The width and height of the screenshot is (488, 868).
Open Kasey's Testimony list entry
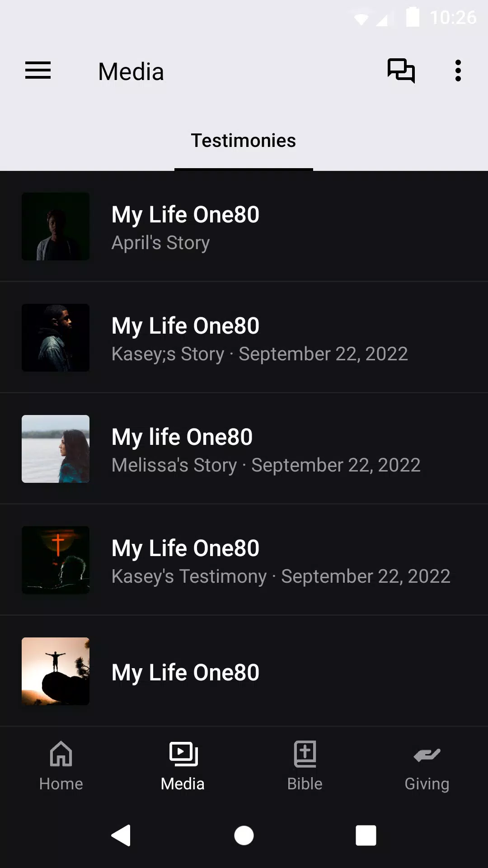[271, 561]
